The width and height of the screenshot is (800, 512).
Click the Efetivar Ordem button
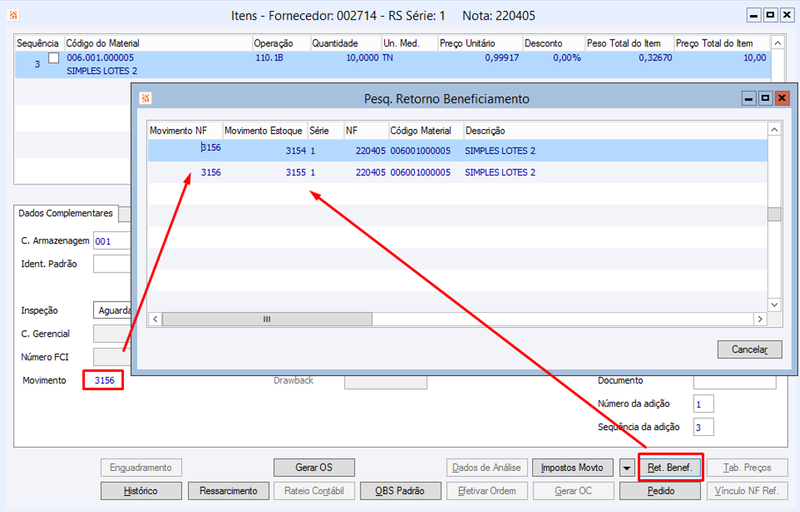[486, 491]
